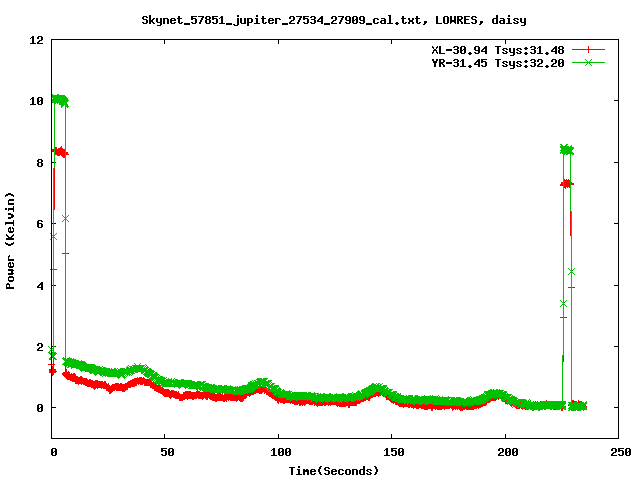The image size is (640, 480).
Task: Click x-axis tick label 150
Action: tap(393, 452)
